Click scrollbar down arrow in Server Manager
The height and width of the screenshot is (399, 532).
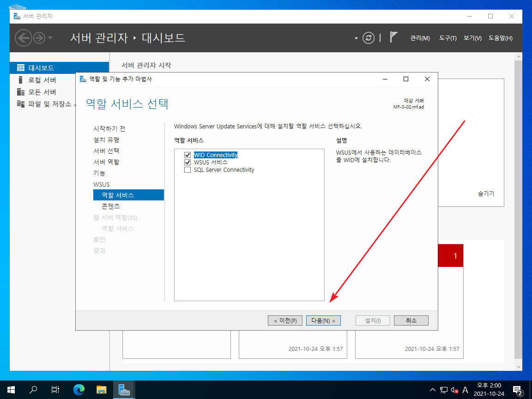[x=518, y=367]
